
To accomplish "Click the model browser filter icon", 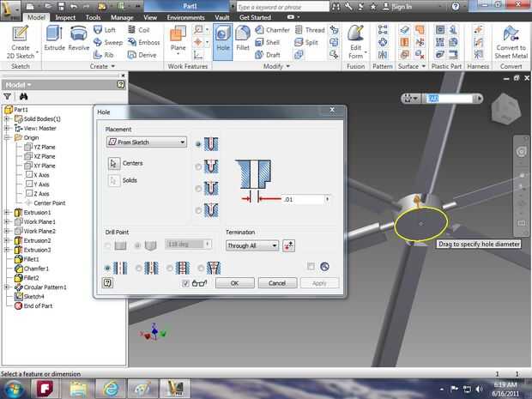I will click(7, 97).
